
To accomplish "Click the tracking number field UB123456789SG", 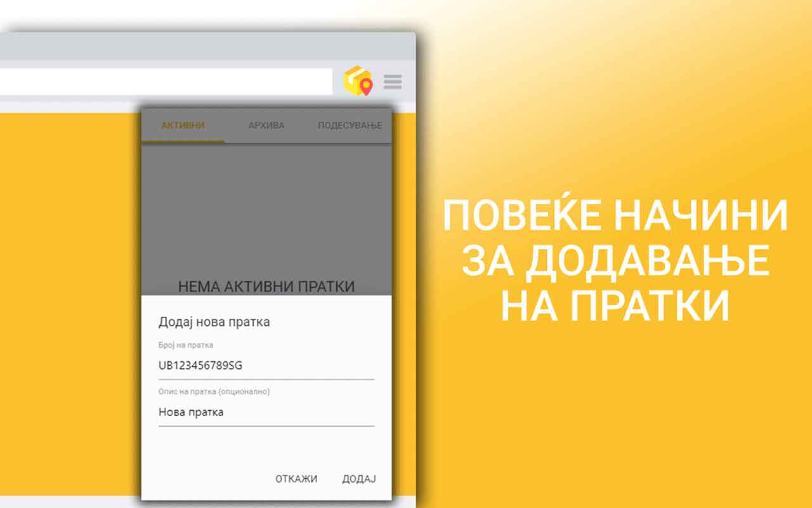I will pyautogui.click(x=266, y=366).
